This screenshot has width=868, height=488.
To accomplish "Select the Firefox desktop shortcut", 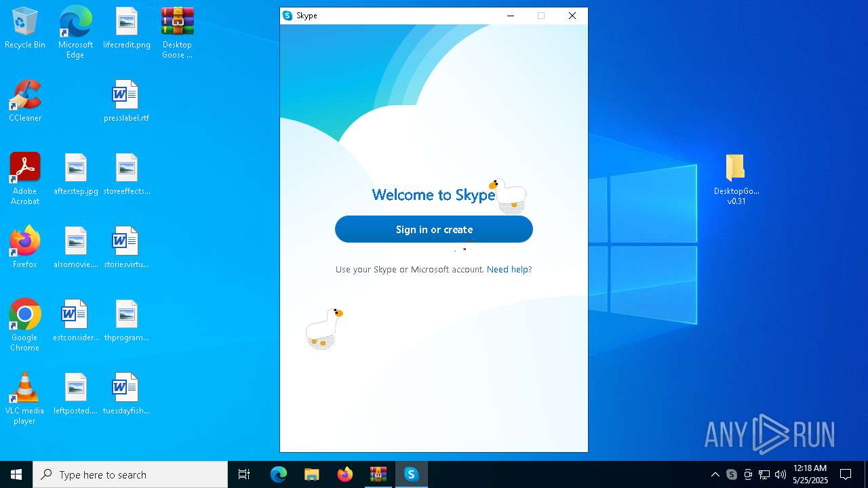I will click(x=25, y=248).
